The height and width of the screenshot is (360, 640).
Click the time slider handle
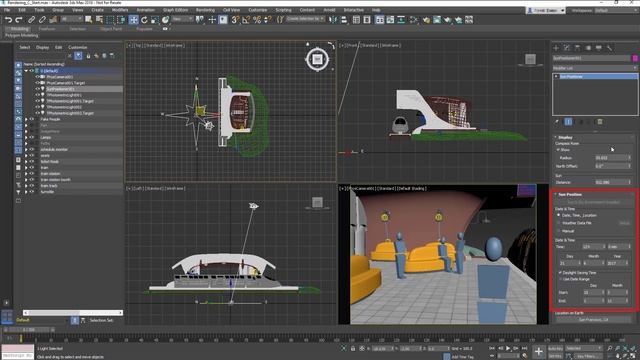(x=29, y=329)
